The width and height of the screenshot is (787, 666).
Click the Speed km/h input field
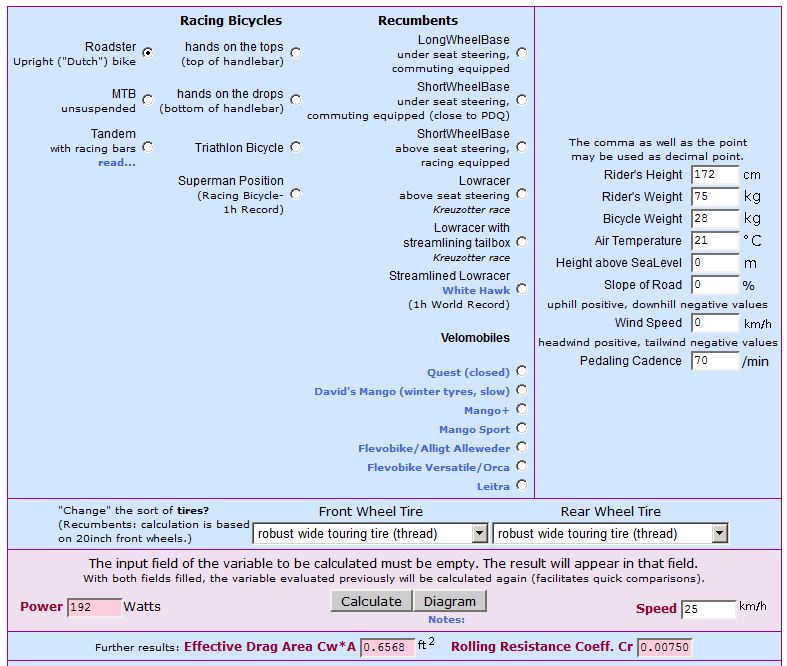point(708,609)
